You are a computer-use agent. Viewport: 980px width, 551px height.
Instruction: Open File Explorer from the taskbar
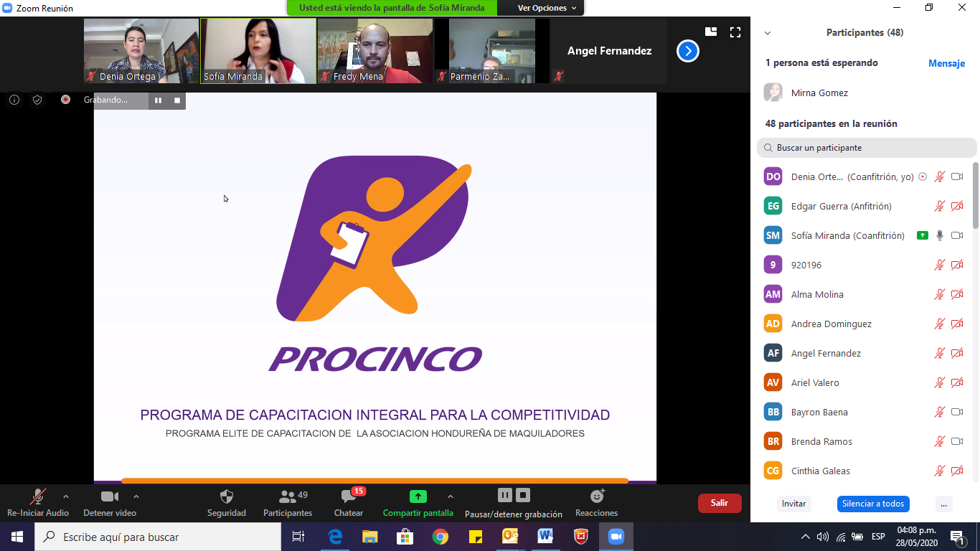pos(370,537)
